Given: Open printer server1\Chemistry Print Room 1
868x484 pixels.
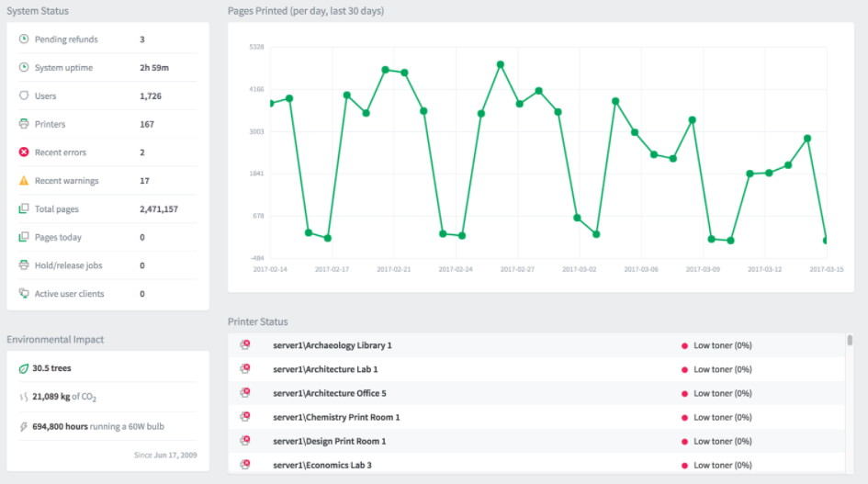Looking at the screenshot, I should coord(336,417).
